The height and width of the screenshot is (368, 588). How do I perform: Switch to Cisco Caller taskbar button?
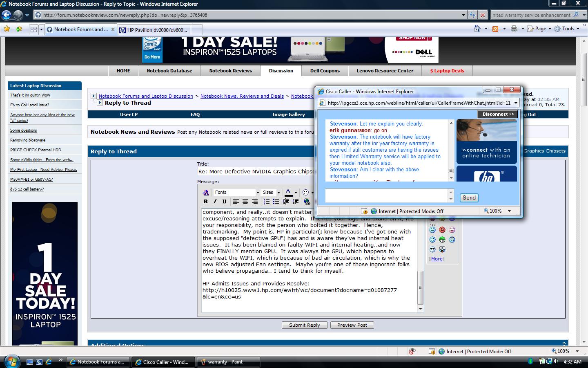click(x=164, y=362)
